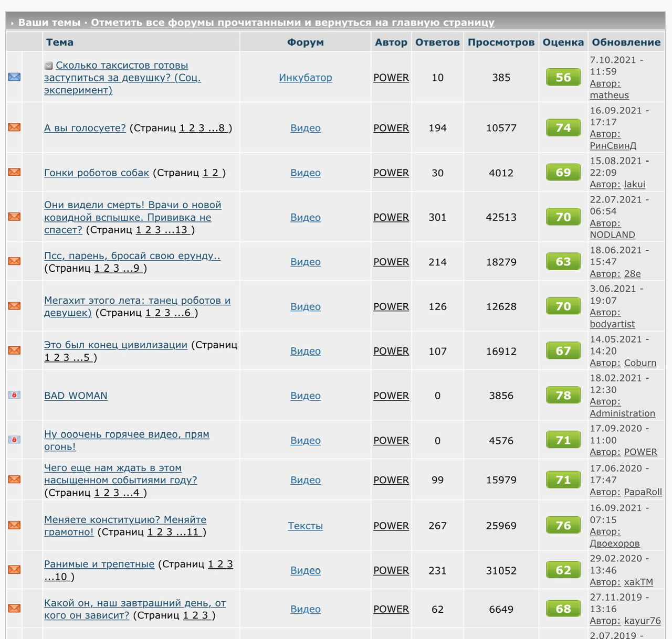The width and height of the screenshot is (672, 639).
Task: Click the envelope icon beside 'Псс, парень' topic
Action: (x=14, y=261)
